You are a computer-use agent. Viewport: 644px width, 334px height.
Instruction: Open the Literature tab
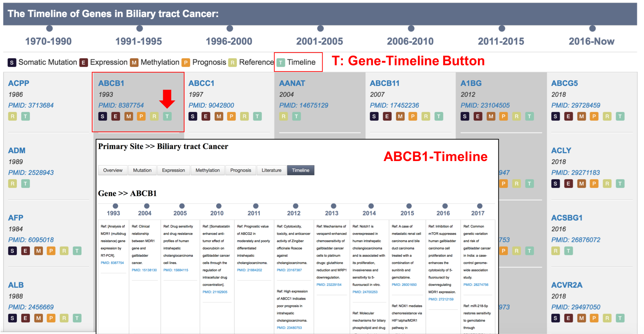click(271, 170)
